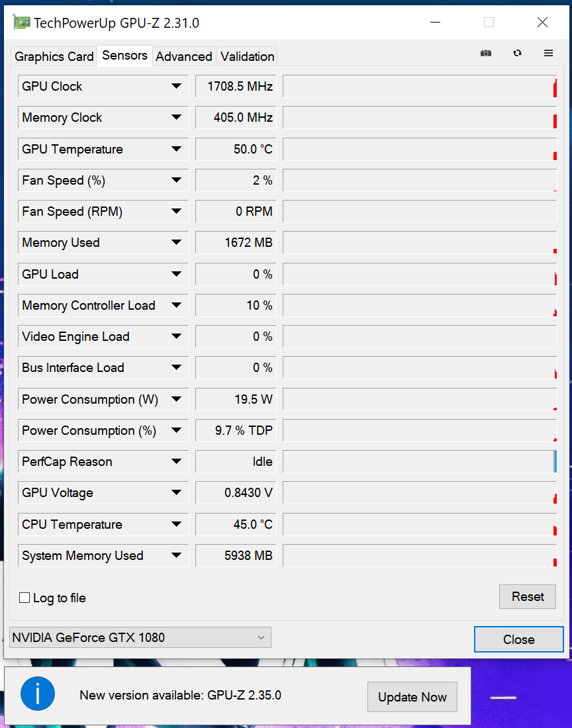Go to the Validation tab
This screenshot has width=572, height=728.
point(248,57)
